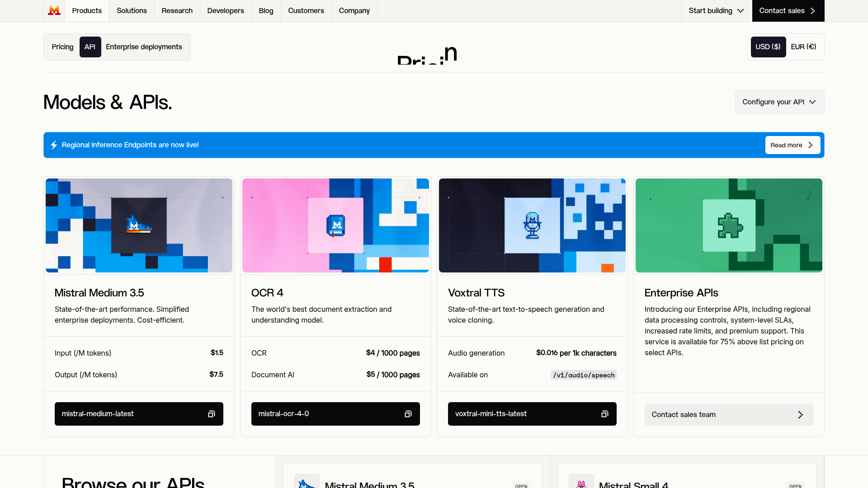Open the Developers menu
868x488 pixels.
[226, 11]
